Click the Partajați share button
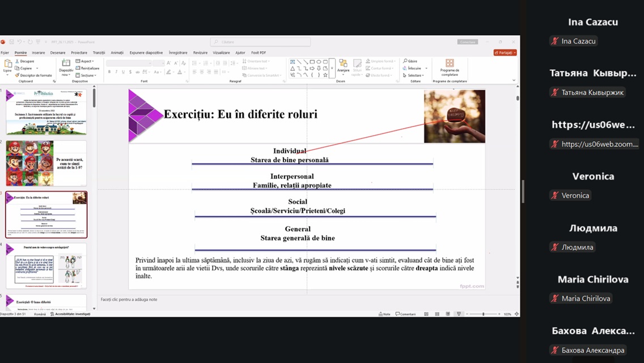Image resolution: width=644 pixels, height=363 pixels. point(505,53)
